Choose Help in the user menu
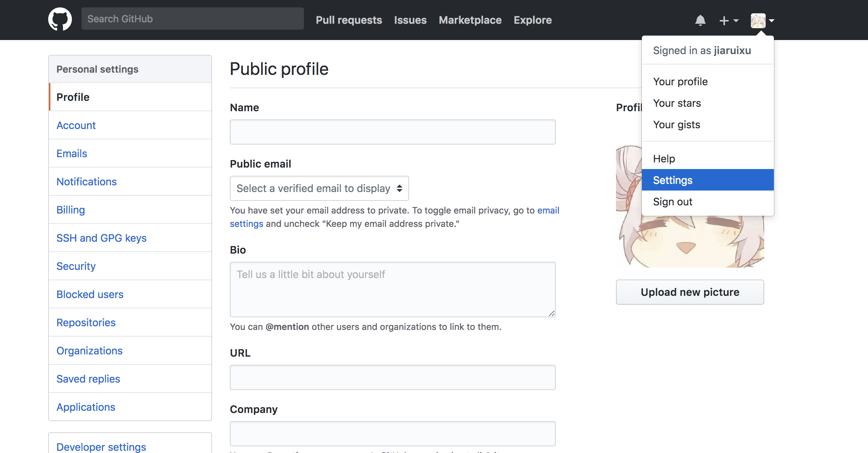The width and height of the screenshot is (868, 453). (708, 159)
